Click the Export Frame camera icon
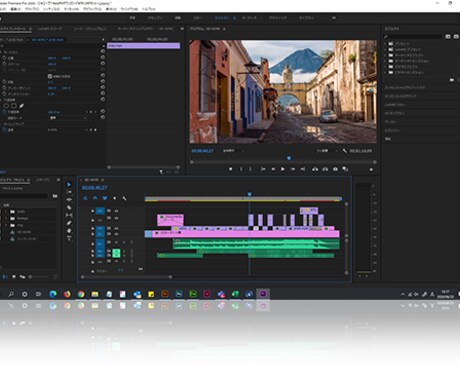This screenshot has width=460, height=380. point(335,169)
